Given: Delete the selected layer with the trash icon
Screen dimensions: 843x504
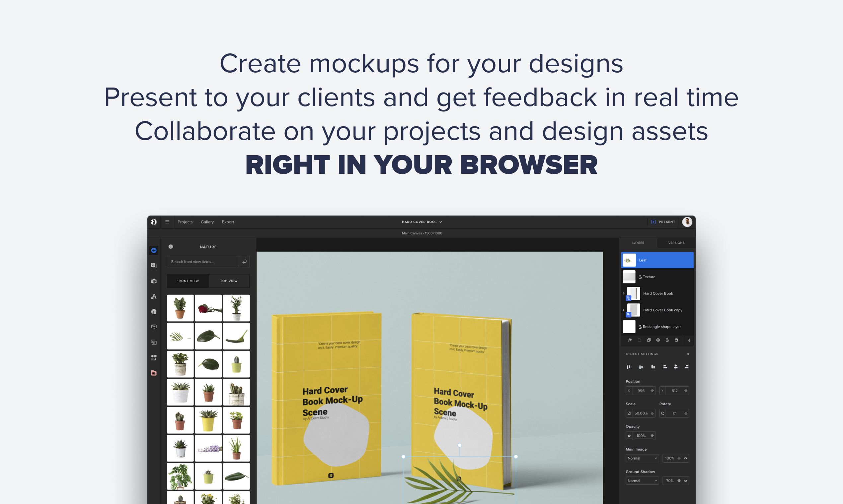Looking at the screenshot, I should [x=676, y=340].
